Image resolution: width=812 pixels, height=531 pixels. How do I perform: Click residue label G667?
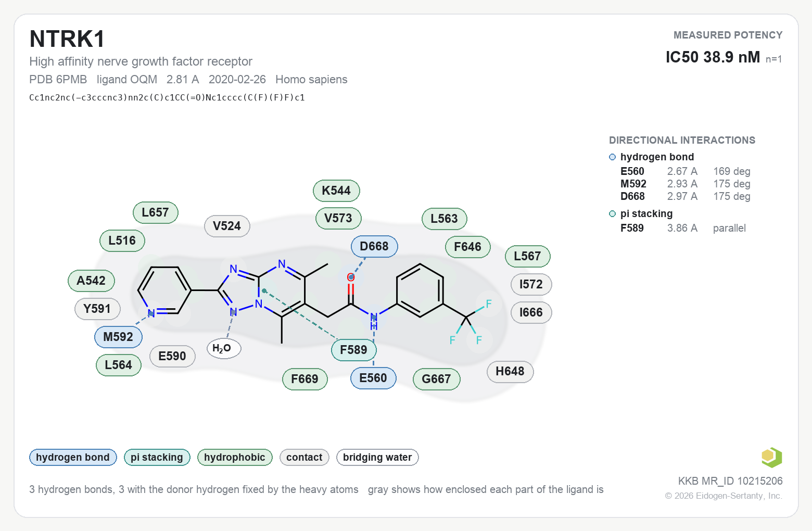tap(436, 379)
